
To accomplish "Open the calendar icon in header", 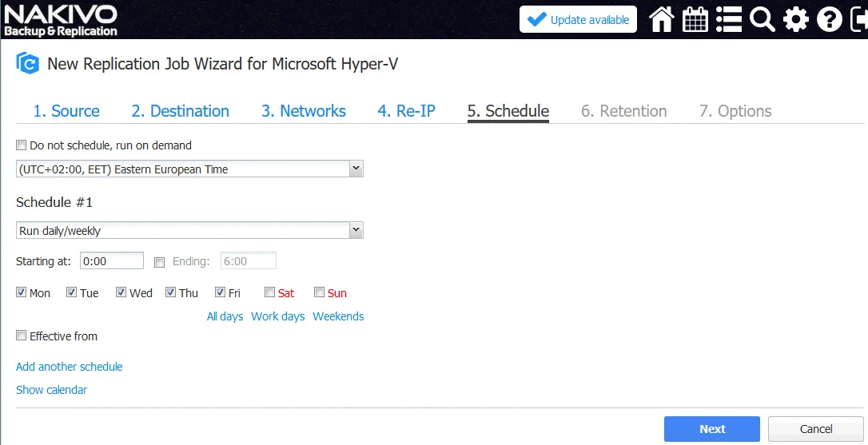I will (695, 19).
